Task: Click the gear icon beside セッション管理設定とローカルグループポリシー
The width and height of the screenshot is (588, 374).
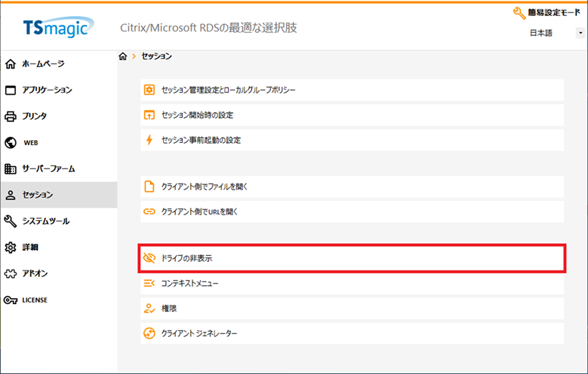Action: pos(149,90)
